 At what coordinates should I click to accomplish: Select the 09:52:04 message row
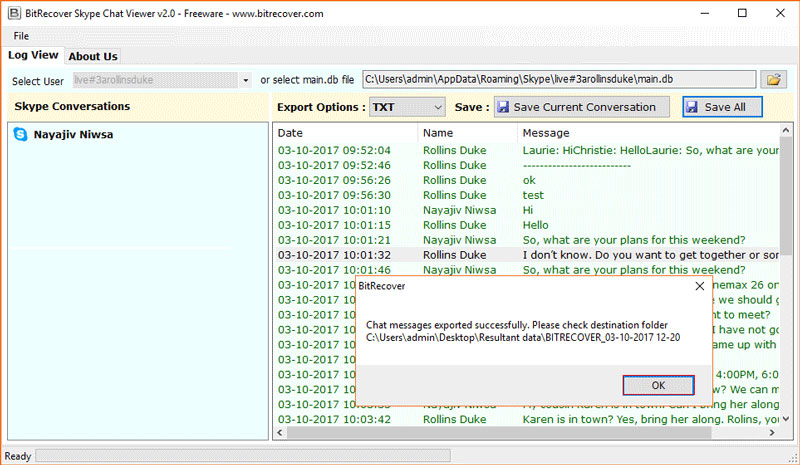(528, 150)
